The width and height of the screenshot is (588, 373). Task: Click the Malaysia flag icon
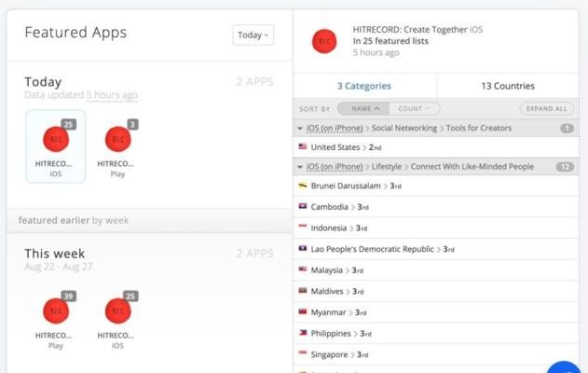coord(303,269)
